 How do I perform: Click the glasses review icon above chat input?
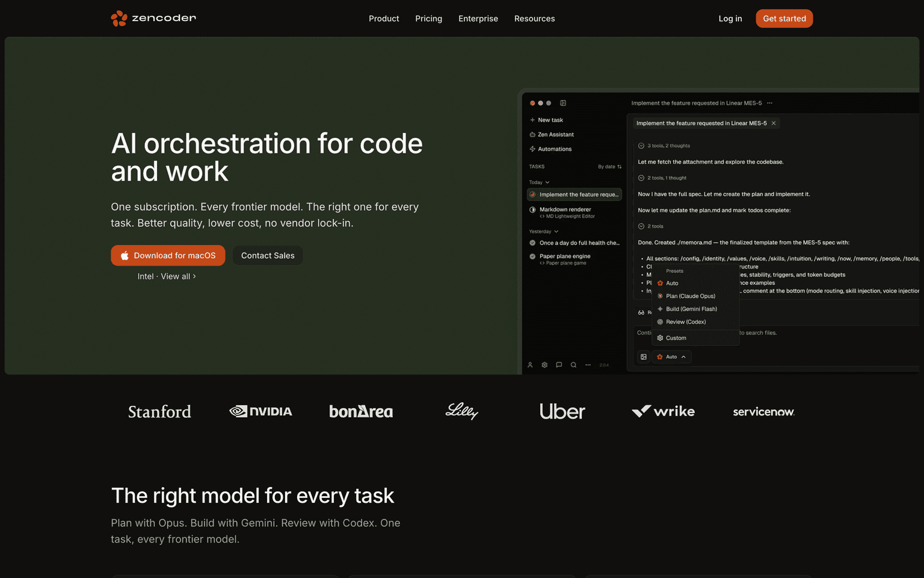click(x=641, y=312)
